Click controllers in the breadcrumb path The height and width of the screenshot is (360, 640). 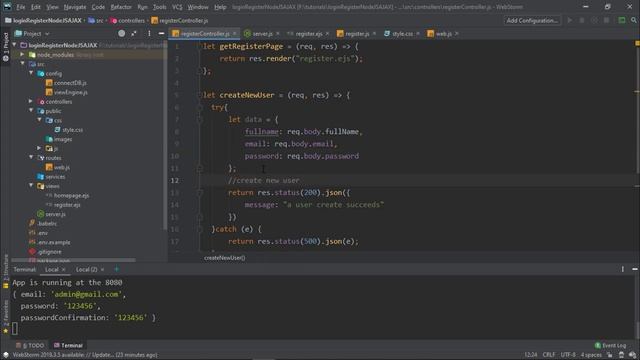click(131, 20)
